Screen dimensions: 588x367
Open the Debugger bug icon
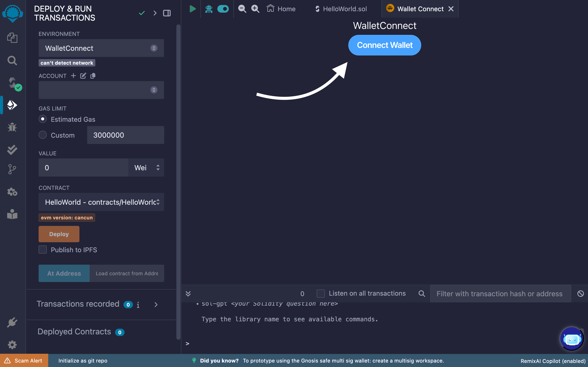(12, 127)
